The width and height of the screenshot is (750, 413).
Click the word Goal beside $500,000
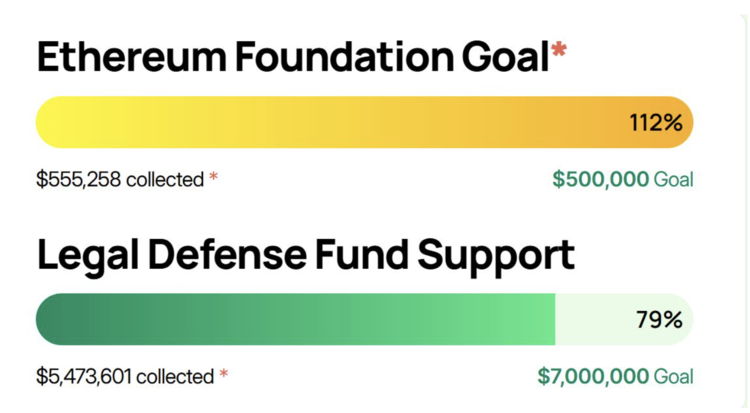(673, 180)
